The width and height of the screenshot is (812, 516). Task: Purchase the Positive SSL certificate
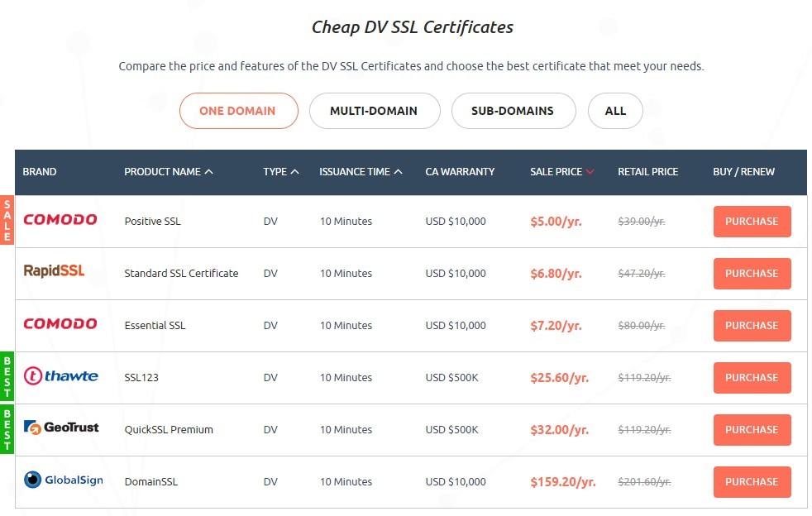coord(751,221)
